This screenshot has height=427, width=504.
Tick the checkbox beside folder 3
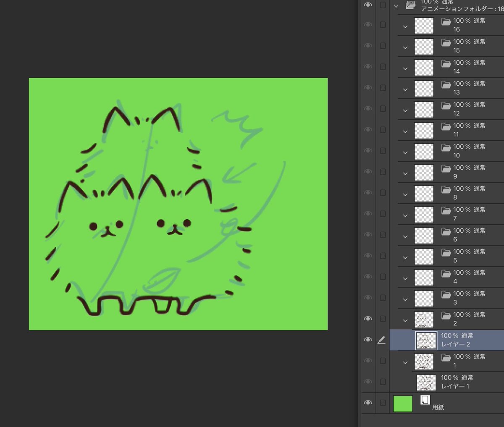coord(383,298)
